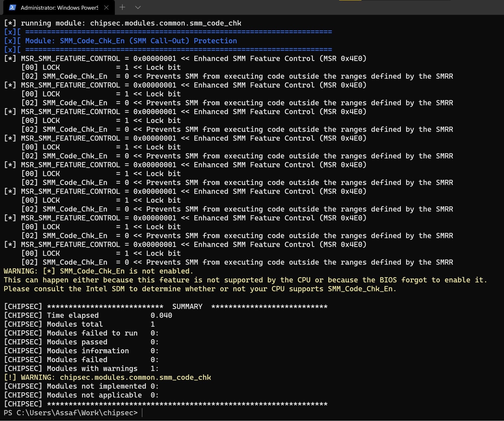The height and width of the screenshot is (421, 504).
Task: Click the Modules with warnings line
Action: tap(81, 369)
